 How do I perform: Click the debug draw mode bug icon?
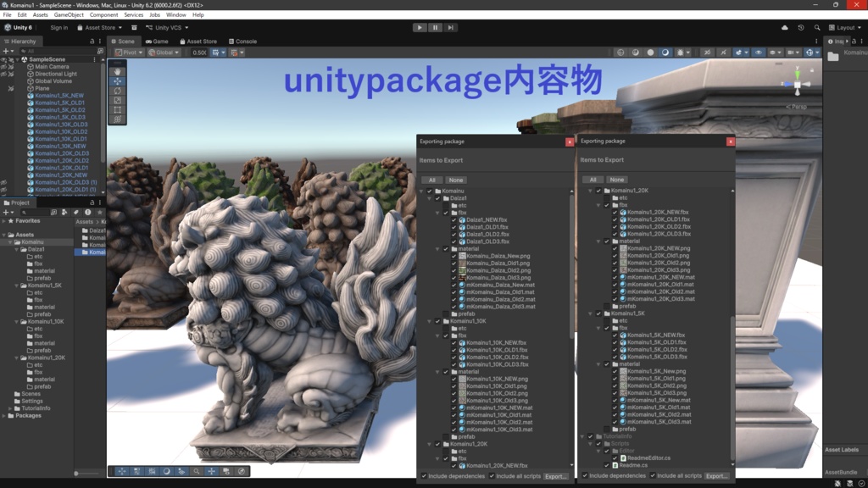pyautogui.click(x=681, y=53)
